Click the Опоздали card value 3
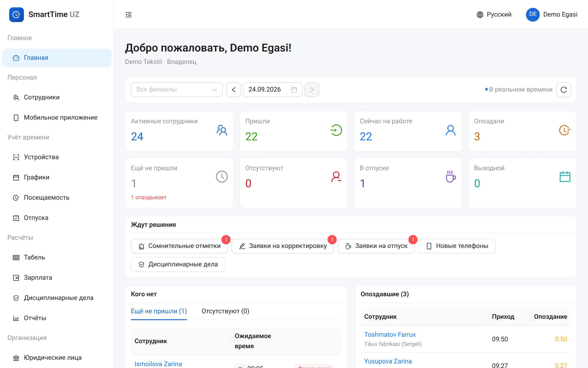This screenshot has width=588, height=368. pyautogui.click(x=477, y=137)
